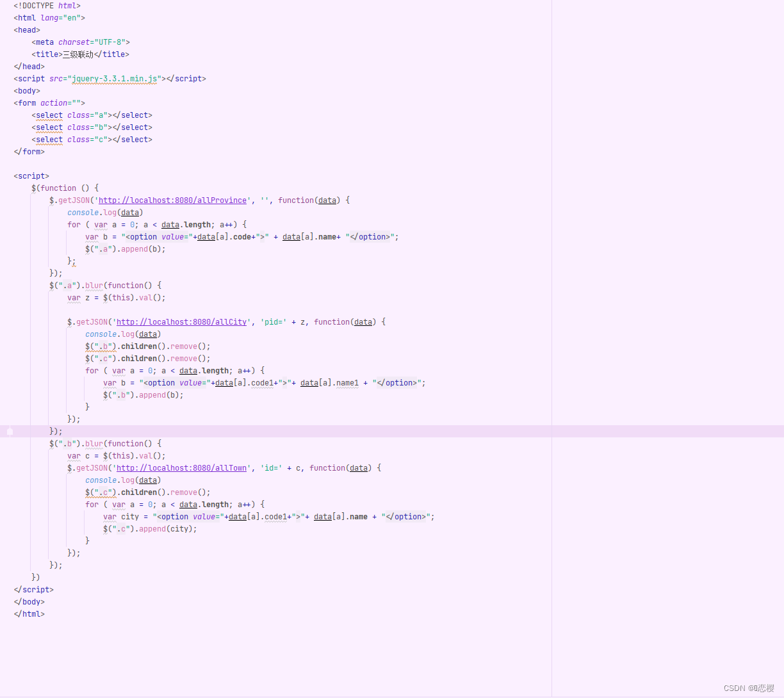Click the closing </head> tag
This screenshot has height=698, width=784.
click(29, 67)
